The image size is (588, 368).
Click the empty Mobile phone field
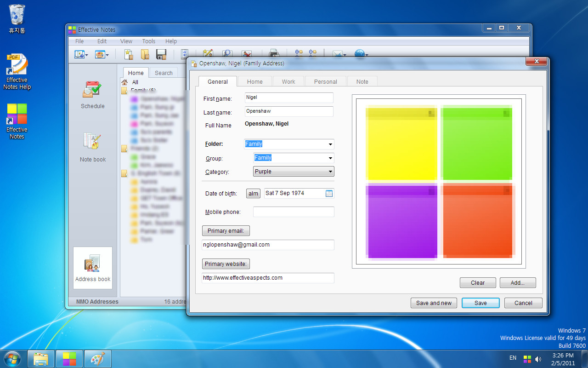pos(294,212)
